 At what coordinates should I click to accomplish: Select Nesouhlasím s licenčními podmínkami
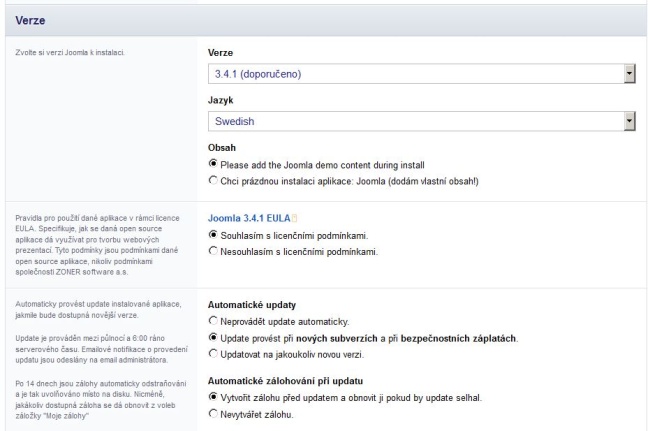pyautogui.click(x=212, y=252)
